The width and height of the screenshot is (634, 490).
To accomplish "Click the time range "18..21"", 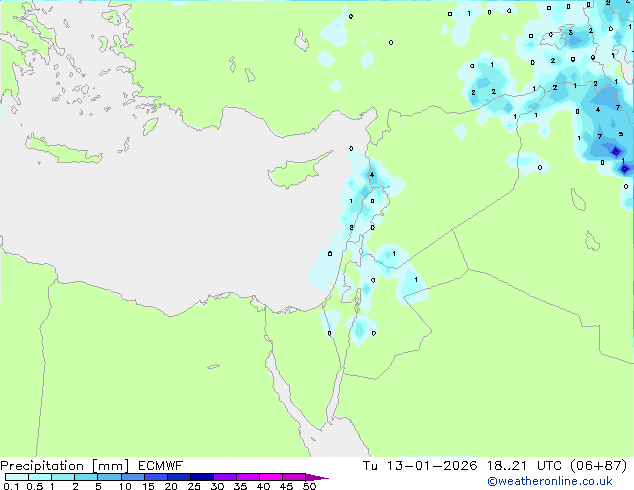I will pyautogui.click(x=507, y=466).
